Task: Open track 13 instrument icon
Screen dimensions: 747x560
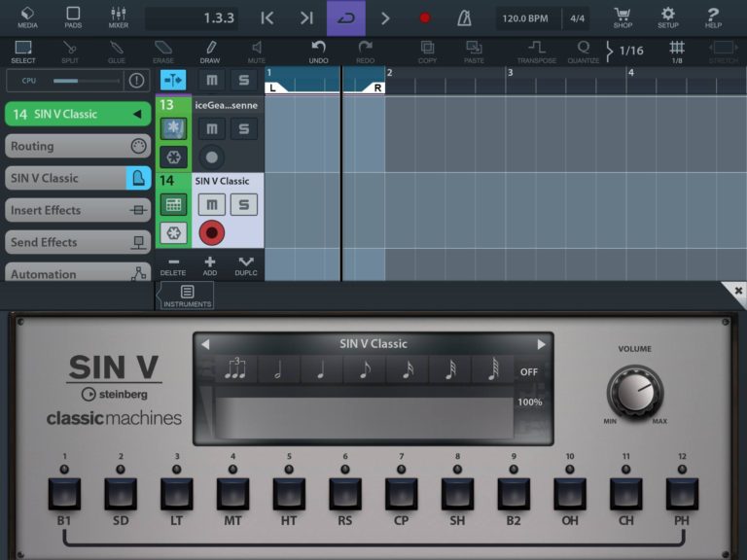Action: 173,128
